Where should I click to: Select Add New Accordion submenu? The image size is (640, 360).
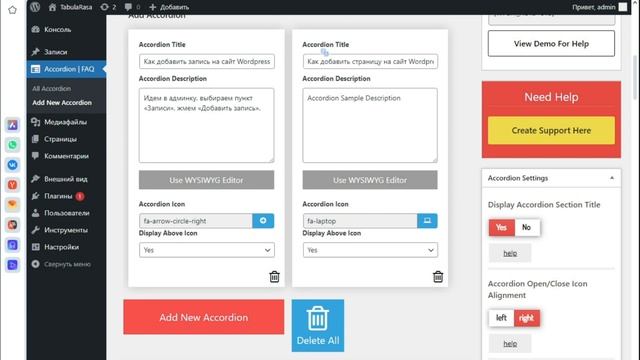click(x=62, y=102)
